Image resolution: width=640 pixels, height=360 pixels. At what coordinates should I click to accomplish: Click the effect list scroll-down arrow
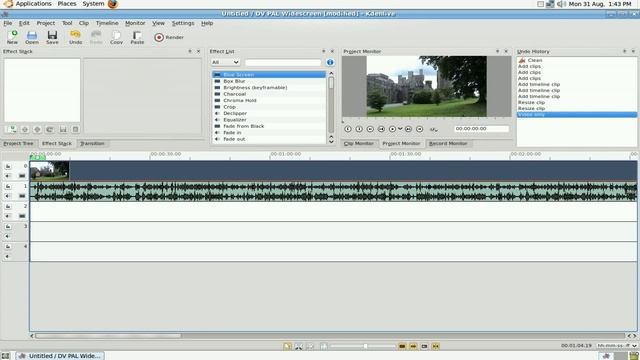331,141
